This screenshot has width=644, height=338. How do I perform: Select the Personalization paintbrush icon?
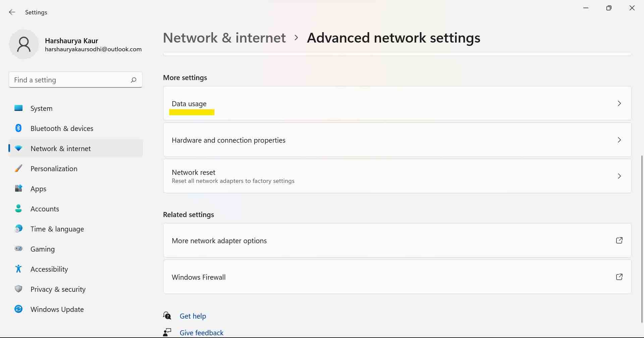pos(18,168)
